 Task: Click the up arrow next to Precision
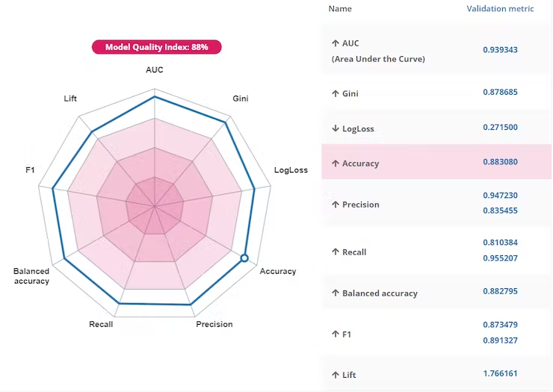(x=335, y=205)
